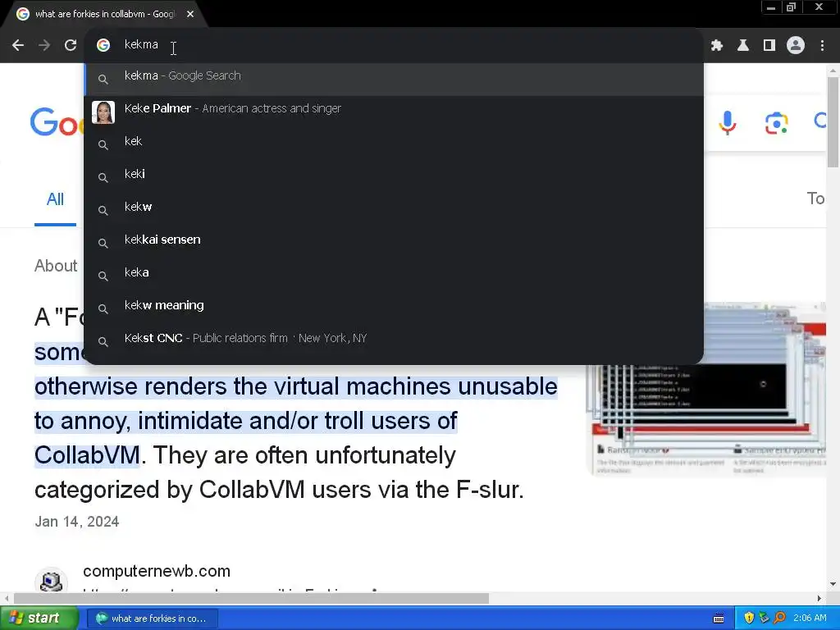Click the 2:06 AM clock
The height and width of the screenshot is (630, 840).
click(810, 619)
